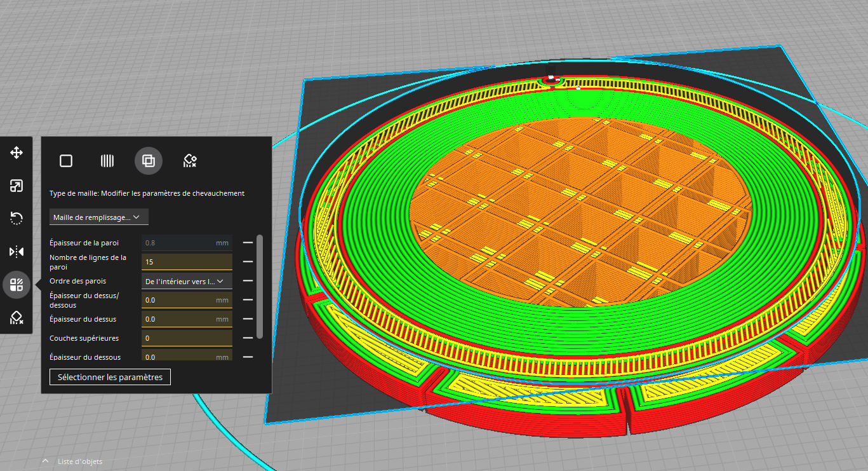This screenshot has height=471, width=868.
Task: Remove the Nombre de lignes de la paroi setting
Action: click(248, 262)
